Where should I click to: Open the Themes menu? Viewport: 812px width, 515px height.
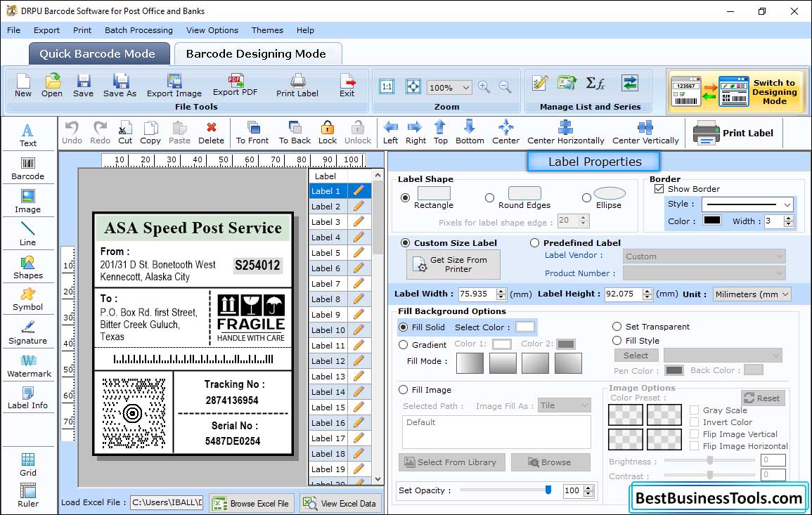[267, 30]
